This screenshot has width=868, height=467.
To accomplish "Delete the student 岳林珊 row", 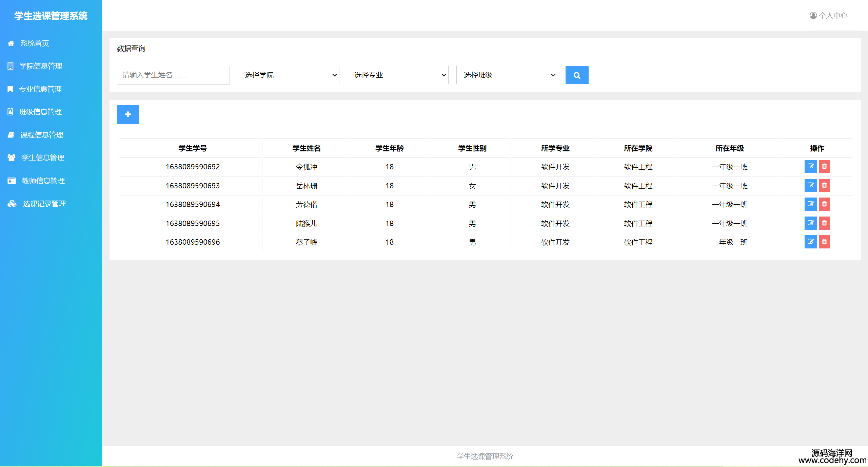I will click(x=824, y=185).
